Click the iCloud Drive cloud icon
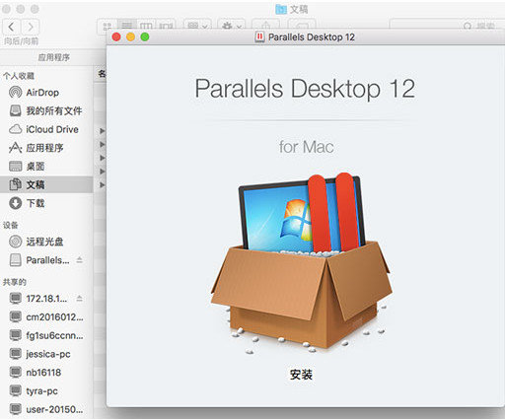The height and width of the screenshot is (420, 506). [15, 129]
